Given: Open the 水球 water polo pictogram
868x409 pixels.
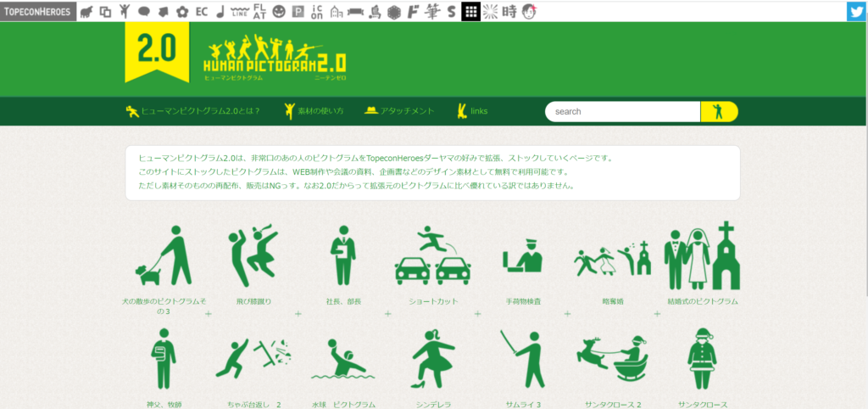Looking at the screenshot, I should pos(343,359).
